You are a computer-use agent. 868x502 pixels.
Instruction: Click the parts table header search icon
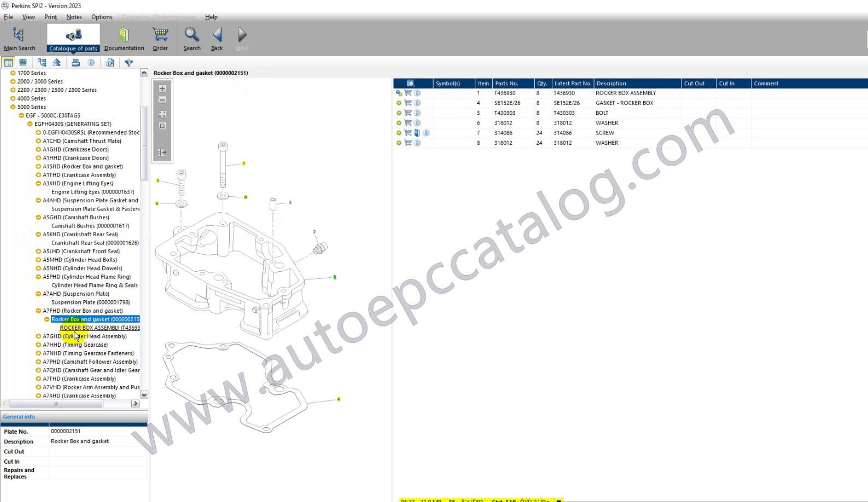[x=411, y=84]
